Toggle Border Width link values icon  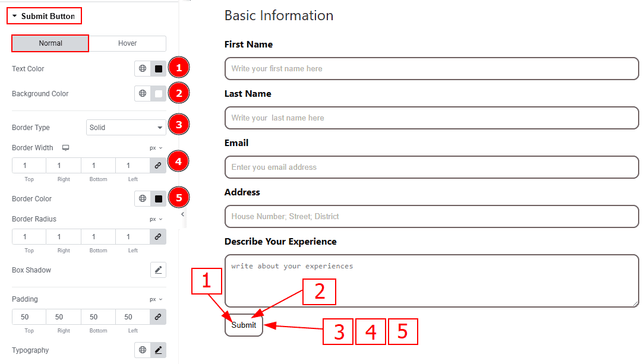(157, 166)
